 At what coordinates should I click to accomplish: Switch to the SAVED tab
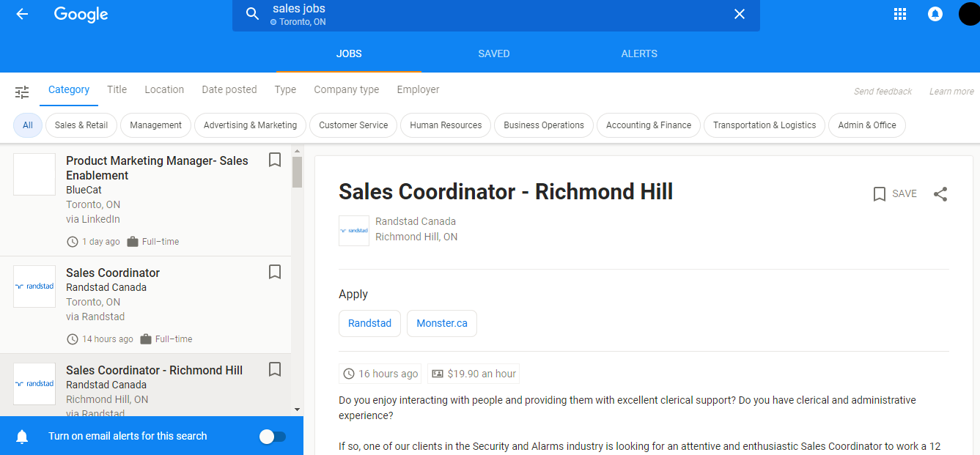pyautogui.click(x=494, y=53)
